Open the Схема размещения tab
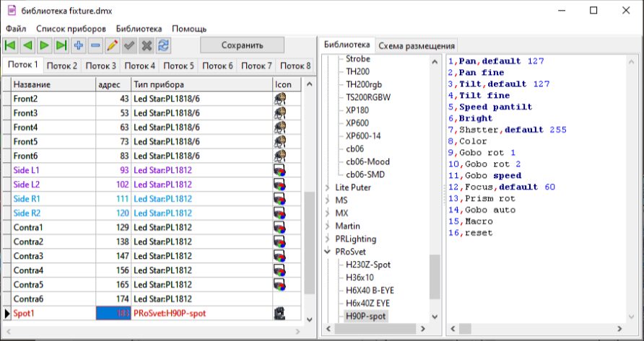Viewport: 644px width, 341px height. tap(417, 46)
